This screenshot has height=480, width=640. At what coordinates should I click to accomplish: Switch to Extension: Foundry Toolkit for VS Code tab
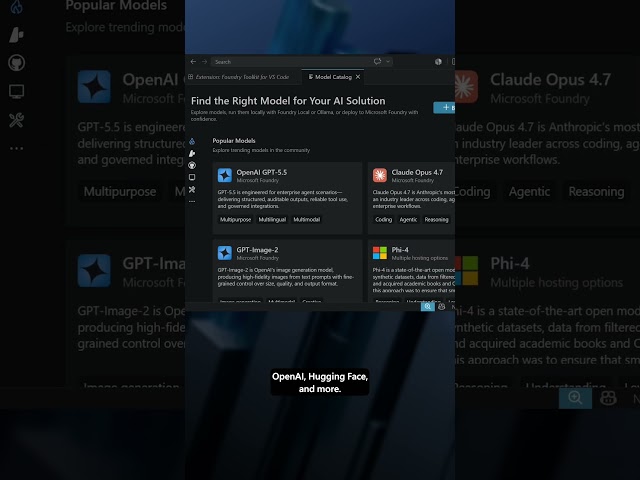242,77
